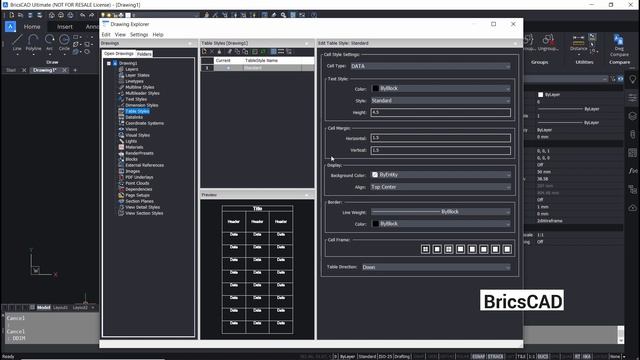Switch to the Folders tab
Screen dimensions: 640x360
pyautogui.click(x=144, y=54)
